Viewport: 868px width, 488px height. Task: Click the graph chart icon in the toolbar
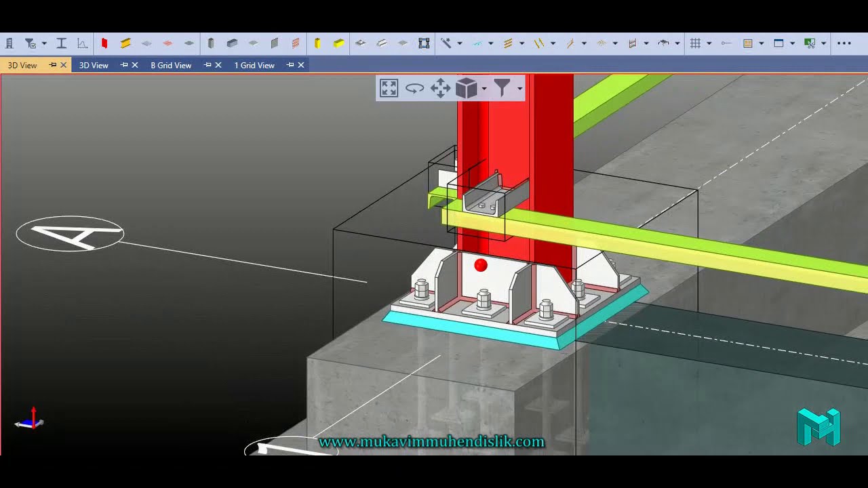(x=82, y=43)
